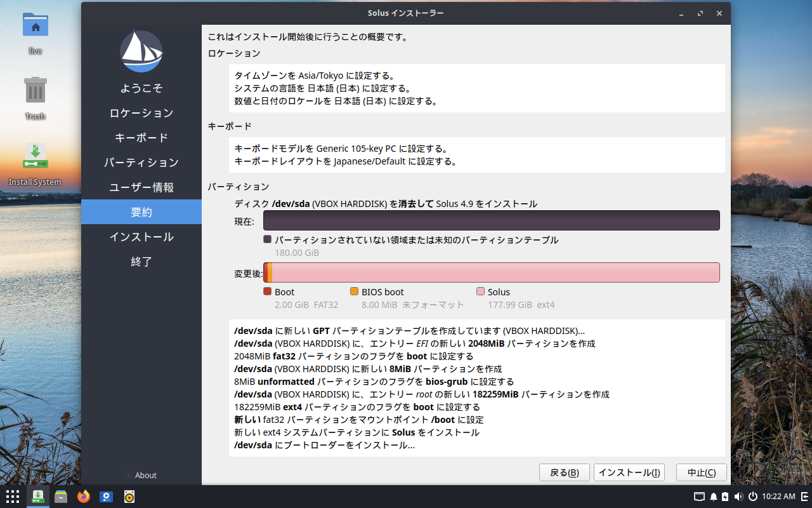Open the applications menu grid in taskbar
Screen dimensions: 812x508
(x=13, y=497)
